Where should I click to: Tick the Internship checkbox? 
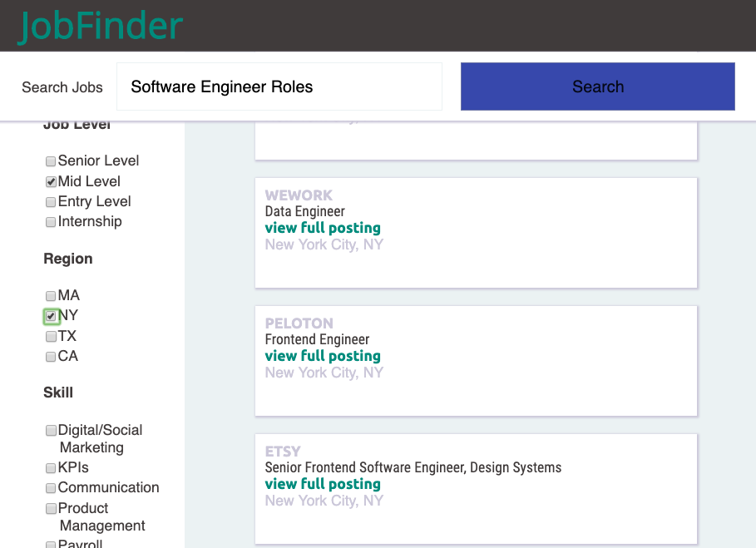[51, 222]
